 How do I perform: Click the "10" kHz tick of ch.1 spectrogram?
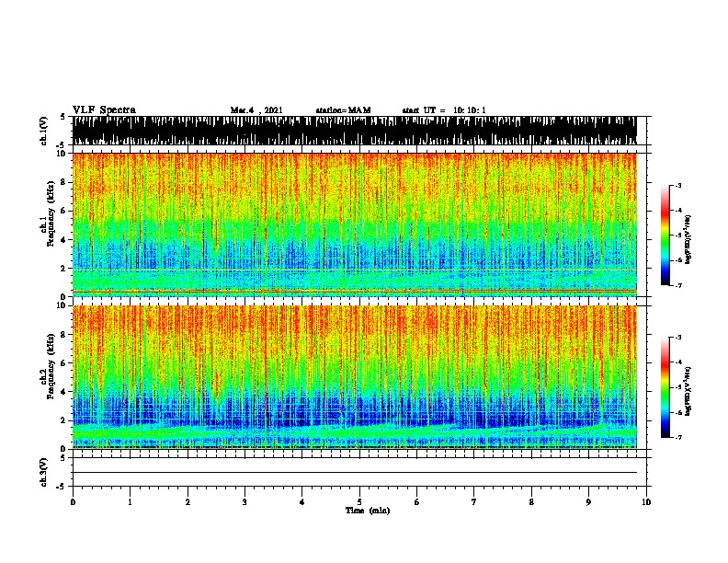tap(63, 154)
